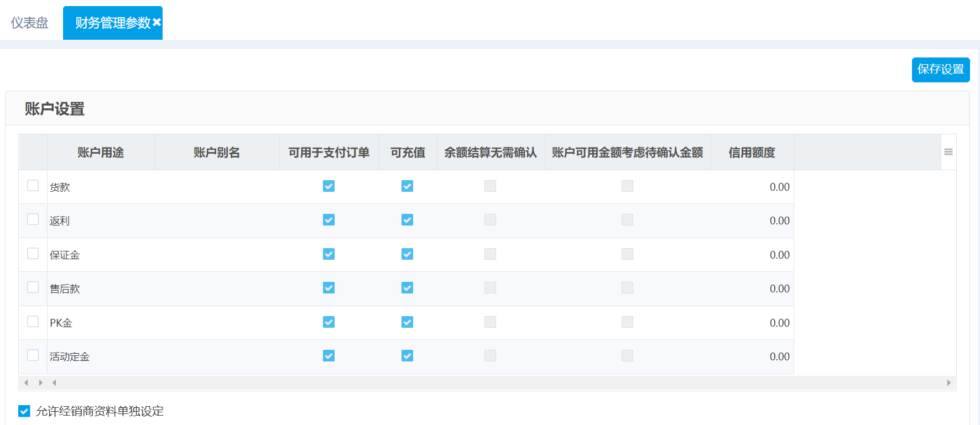
Task: Open the grid column menu icon
Action: coord(948,152)
